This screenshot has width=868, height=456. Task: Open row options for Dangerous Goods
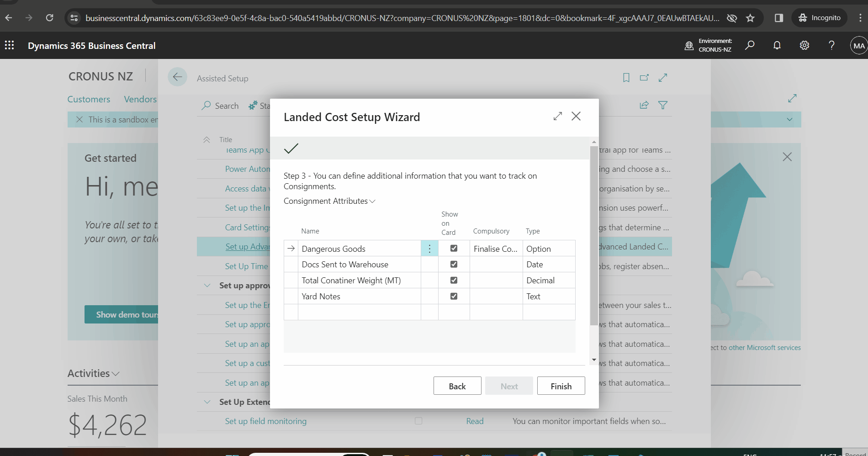(x=429, y=249)
